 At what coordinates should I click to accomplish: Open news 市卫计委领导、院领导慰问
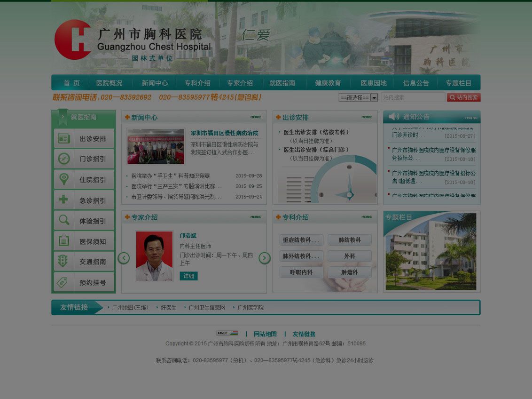176,197
